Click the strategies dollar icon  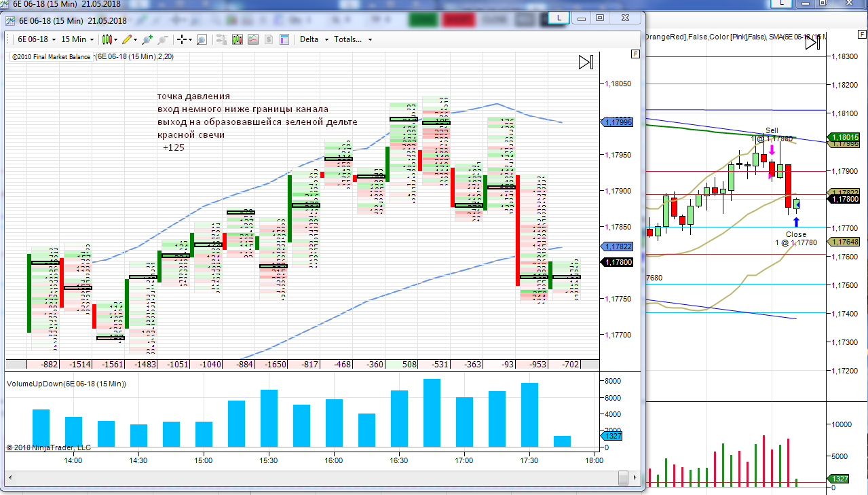pos(268,39)
